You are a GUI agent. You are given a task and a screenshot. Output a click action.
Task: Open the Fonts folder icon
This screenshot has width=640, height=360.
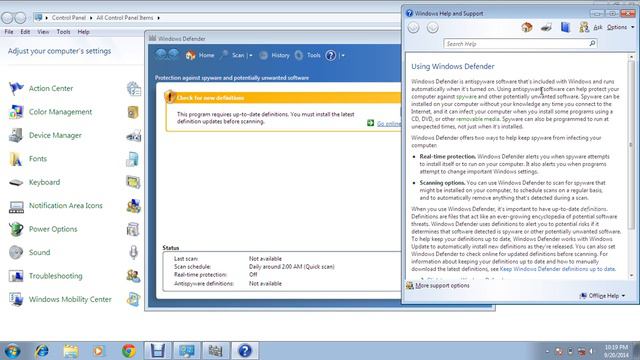coord(16,159)
